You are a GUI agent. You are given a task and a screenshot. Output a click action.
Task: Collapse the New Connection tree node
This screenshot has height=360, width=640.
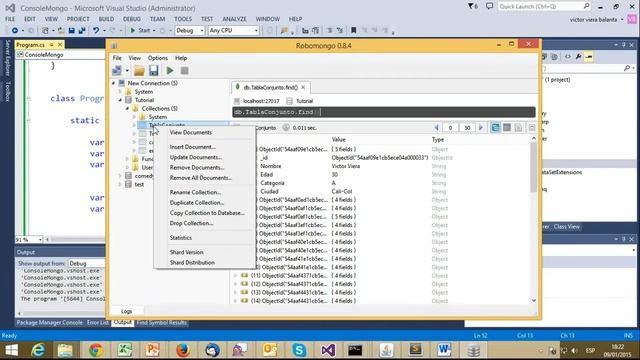[x=113, y=83]
